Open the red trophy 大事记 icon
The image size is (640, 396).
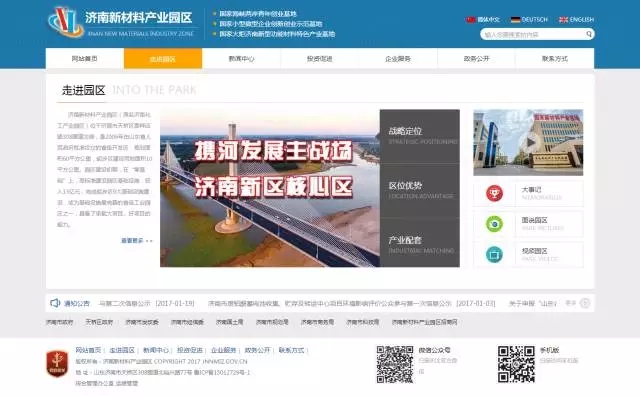(494, 193)
